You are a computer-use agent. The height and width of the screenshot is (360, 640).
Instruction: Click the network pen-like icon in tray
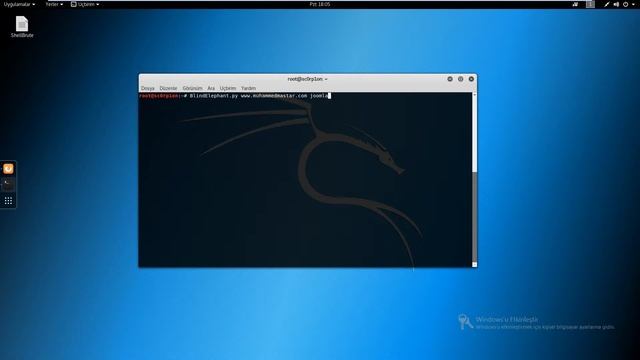tap(607, 4)
